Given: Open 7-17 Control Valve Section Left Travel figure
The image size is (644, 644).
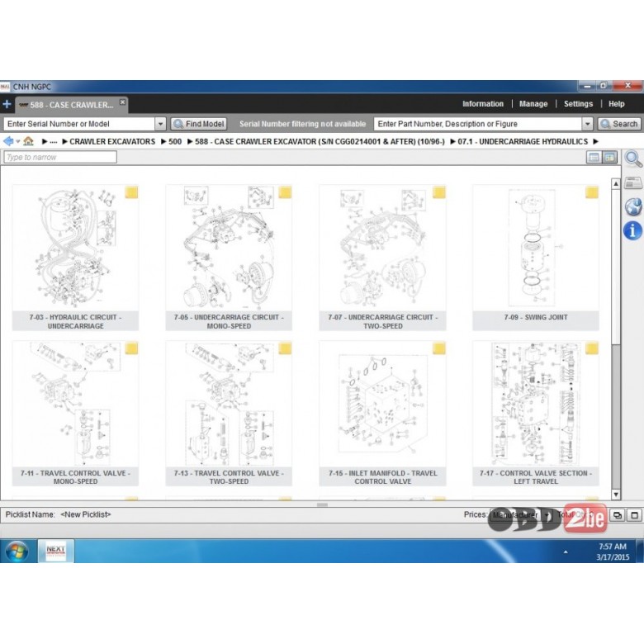Looking at the screenshot, I should 536,413.
